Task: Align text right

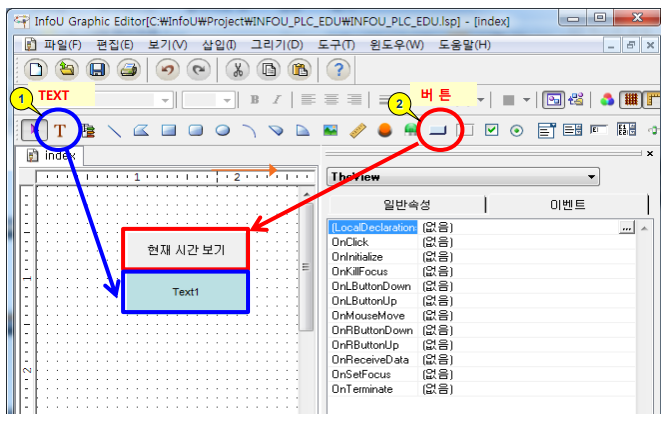Action: [x=354, y=99]
